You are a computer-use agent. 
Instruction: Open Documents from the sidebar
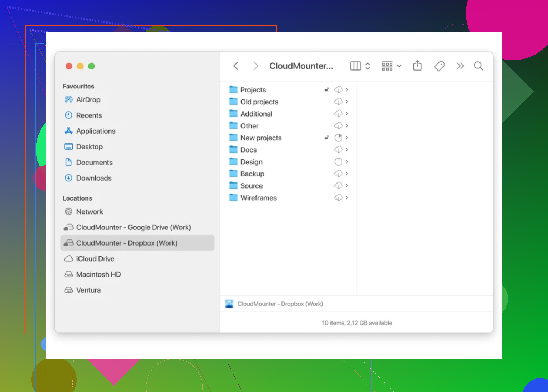137,163
